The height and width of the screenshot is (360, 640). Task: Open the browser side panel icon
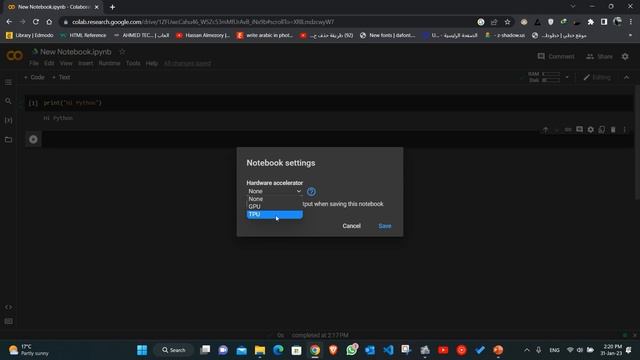(604, 22)
